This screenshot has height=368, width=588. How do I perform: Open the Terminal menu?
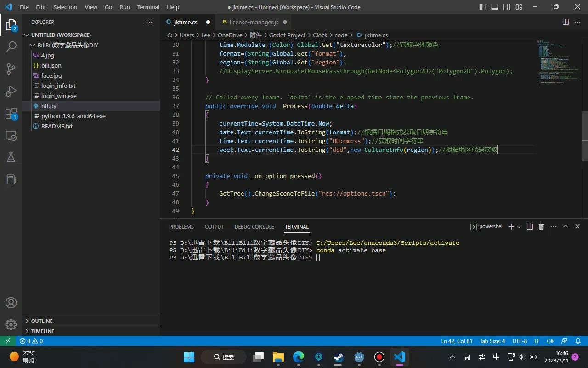(x=148, y=7)
